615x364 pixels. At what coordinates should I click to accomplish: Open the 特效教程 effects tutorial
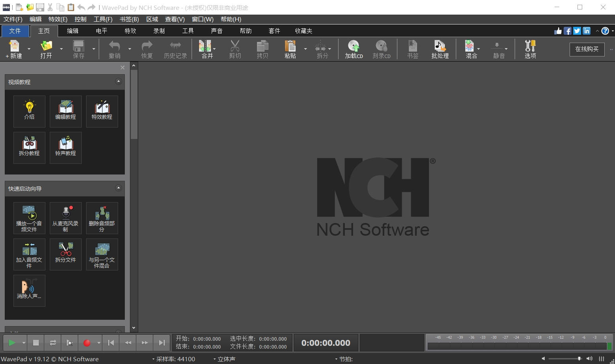coord(102,111)
